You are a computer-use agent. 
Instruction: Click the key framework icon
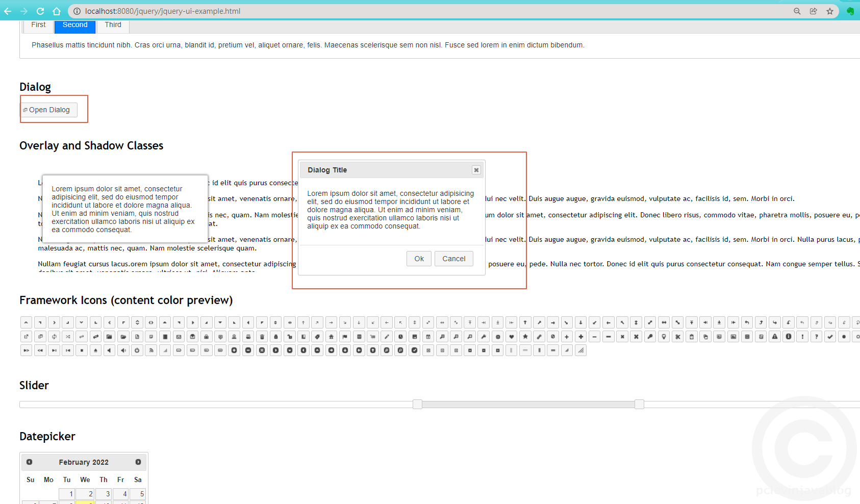[650, 337]
